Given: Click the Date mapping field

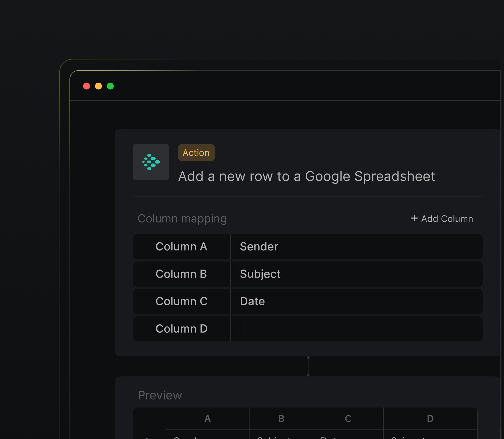Looking at the screenshot, I should coord(356,302).
